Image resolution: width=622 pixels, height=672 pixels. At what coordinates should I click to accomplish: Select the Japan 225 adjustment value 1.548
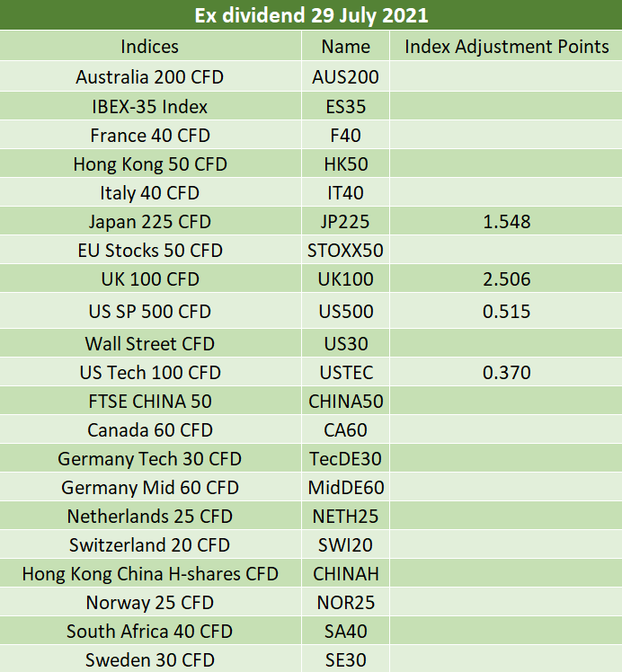[507, 222]
